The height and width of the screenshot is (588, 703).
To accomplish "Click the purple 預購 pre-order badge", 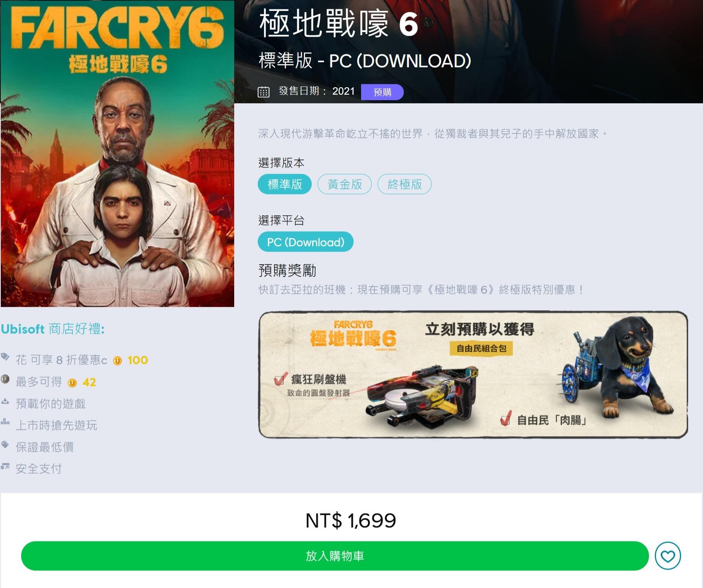I will point(382,92).
